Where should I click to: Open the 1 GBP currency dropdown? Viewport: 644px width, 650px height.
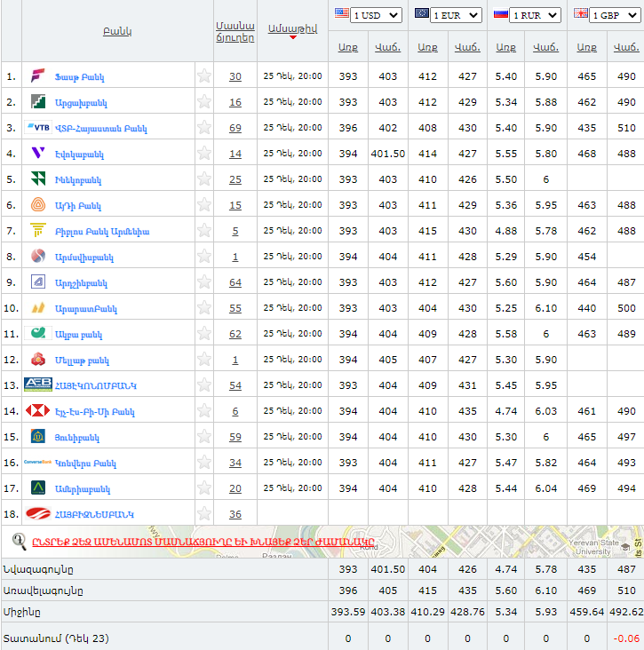[615, 15]
